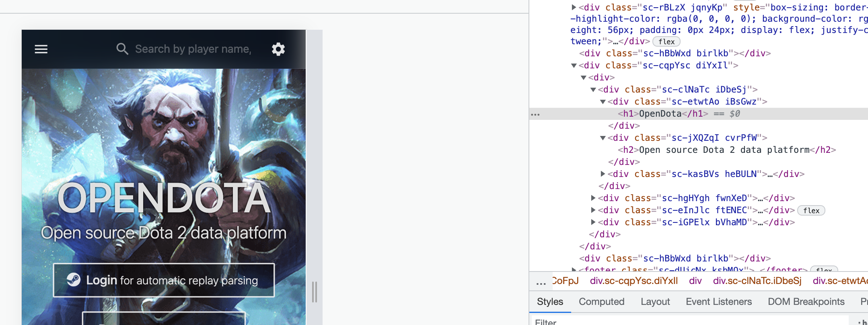The width and height of the screenshot is (868, 325).
Task: Expand the sc-eInJlc ftENEC div node
Action: click(593, 210)
